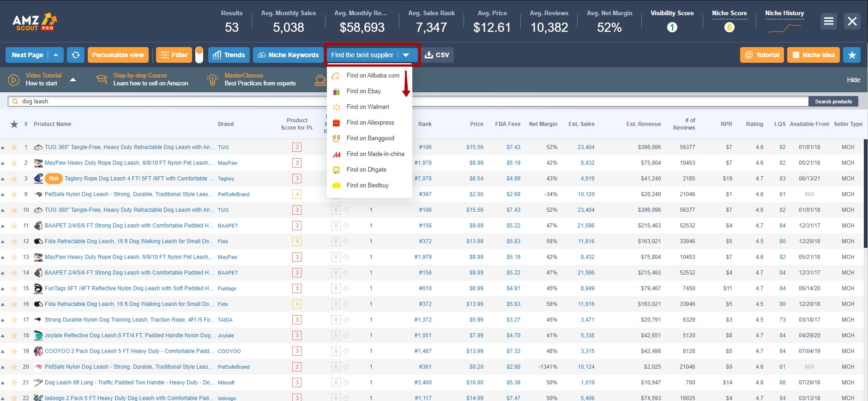Expand row 1 TUG 360 details arrow
The image size is (868, 401).
pyautogui.click(x=3, y=148)
